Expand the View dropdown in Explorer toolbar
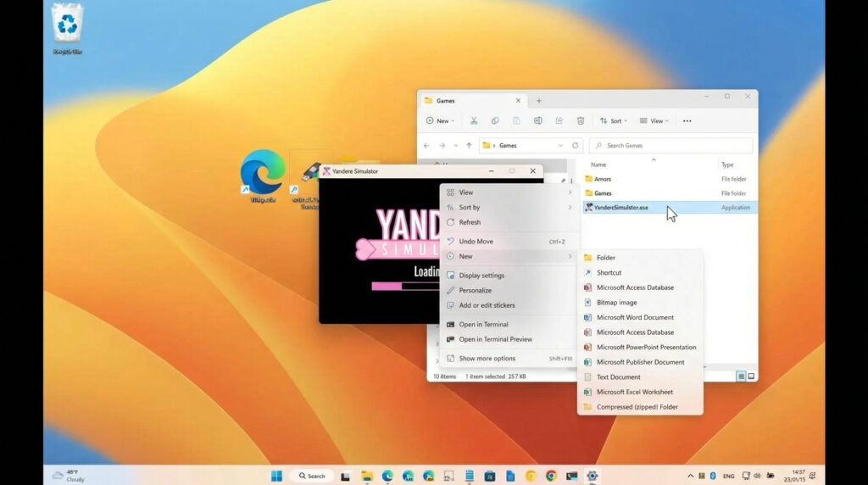868x485 pixels. coord(654,121)
